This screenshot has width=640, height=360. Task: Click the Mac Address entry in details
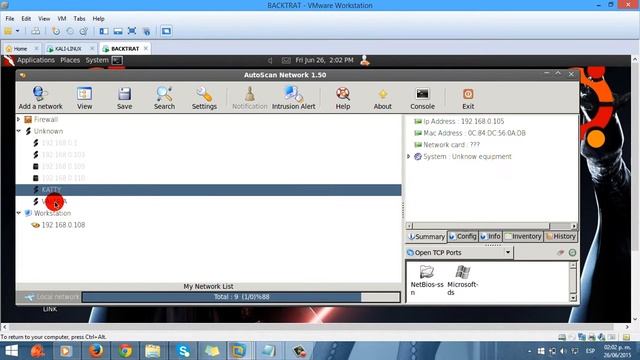[x=474, y=133]
